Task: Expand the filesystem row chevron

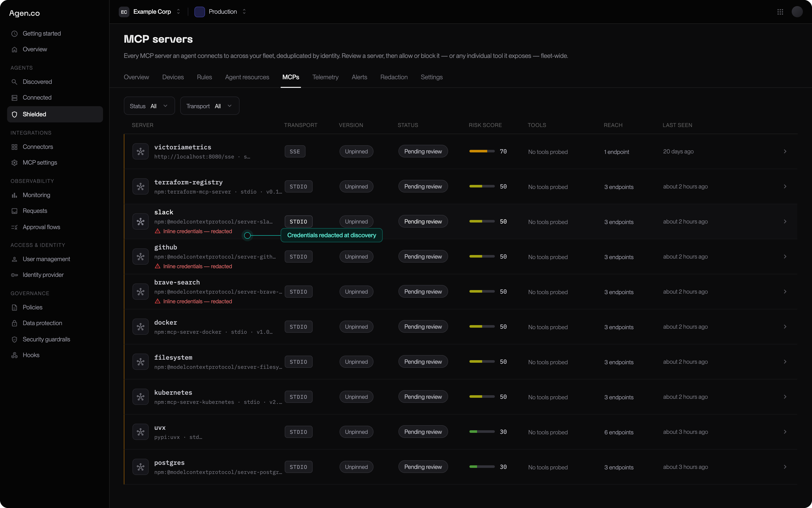Action: 785,362
